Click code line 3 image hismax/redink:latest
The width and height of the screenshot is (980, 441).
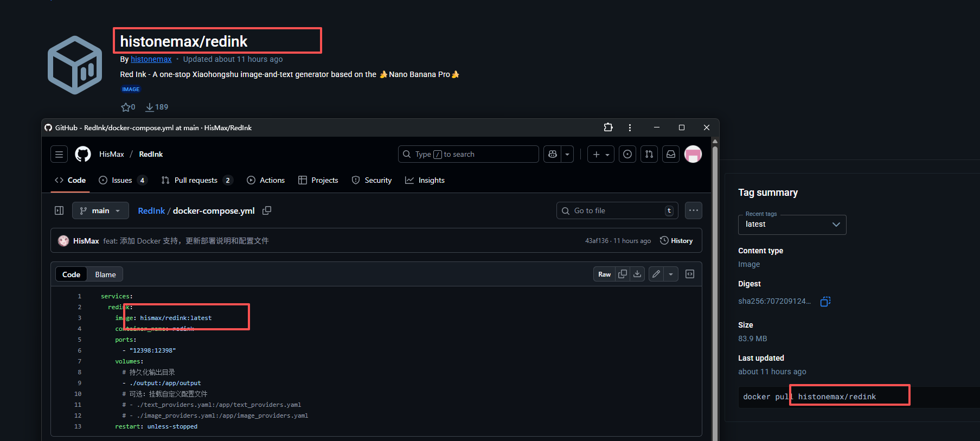[x=163, y=318]
